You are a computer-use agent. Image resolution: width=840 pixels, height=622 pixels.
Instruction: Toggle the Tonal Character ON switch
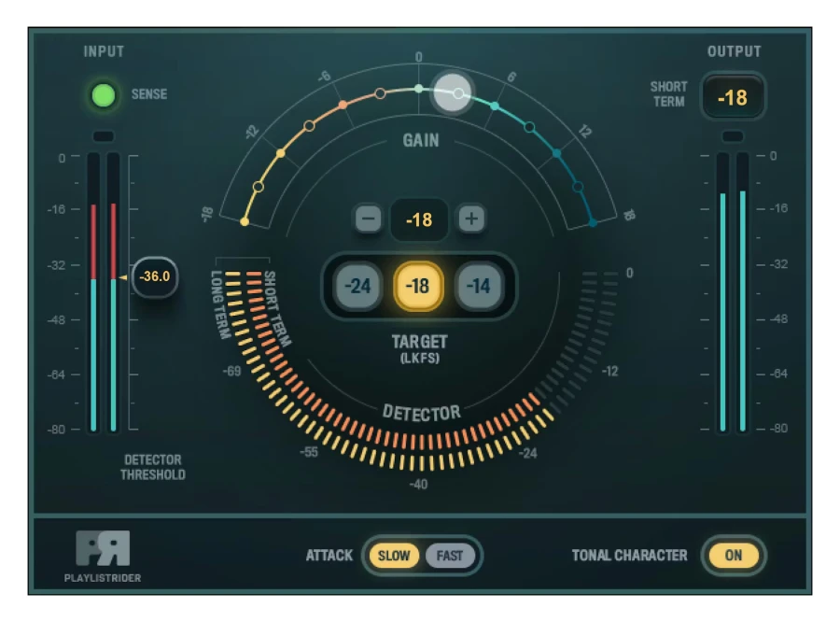(x=734, y=555)
